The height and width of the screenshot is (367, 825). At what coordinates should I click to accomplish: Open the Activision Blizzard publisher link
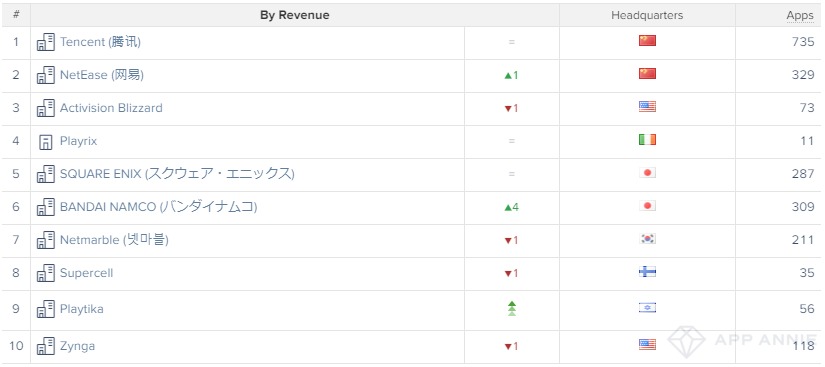pos(111,108)
